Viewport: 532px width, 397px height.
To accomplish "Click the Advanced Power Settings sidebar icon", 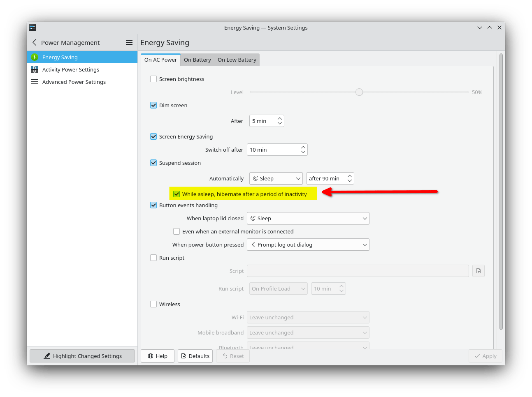I will [35, 82].
